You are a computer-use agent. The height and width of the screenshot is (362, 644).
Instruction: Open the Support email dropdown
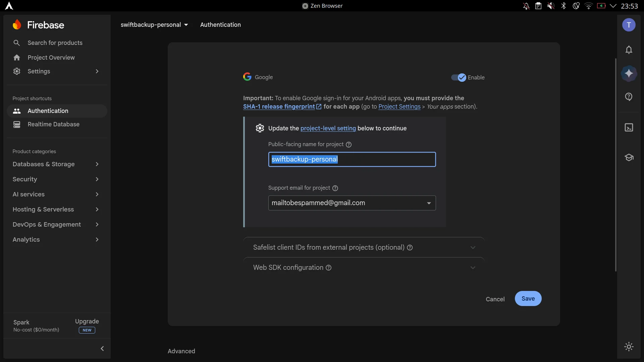click(352, 203)
